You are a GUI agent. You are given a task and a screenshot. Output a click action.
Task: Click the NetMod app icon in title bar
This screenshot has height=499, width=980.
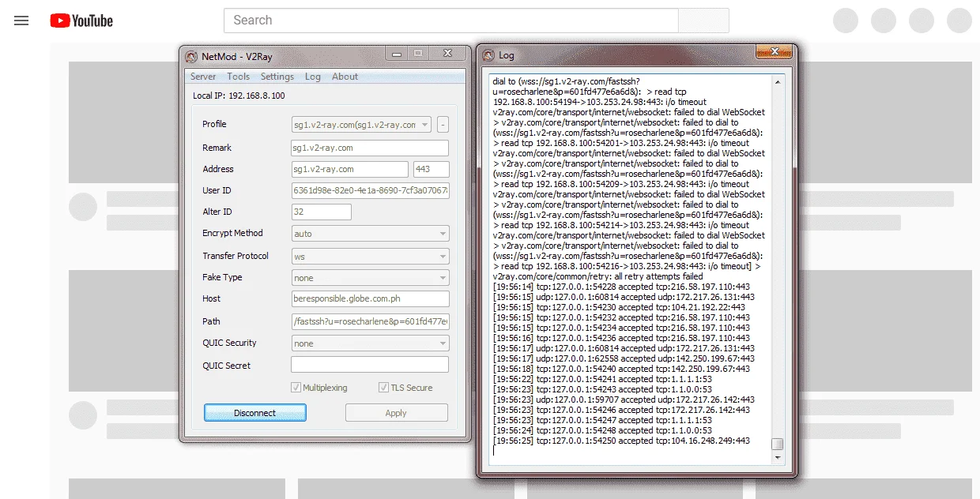coord(190,56)
